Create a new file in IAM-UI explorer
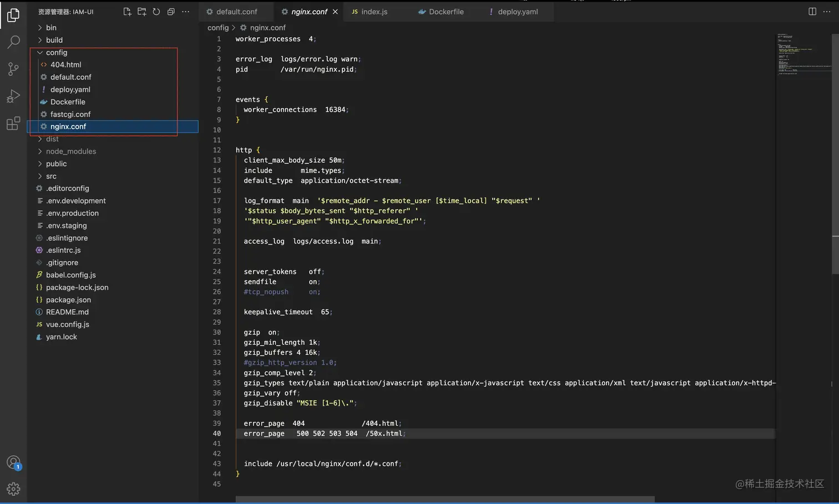Viewport: 839px width, 504px height. [127, 12]
